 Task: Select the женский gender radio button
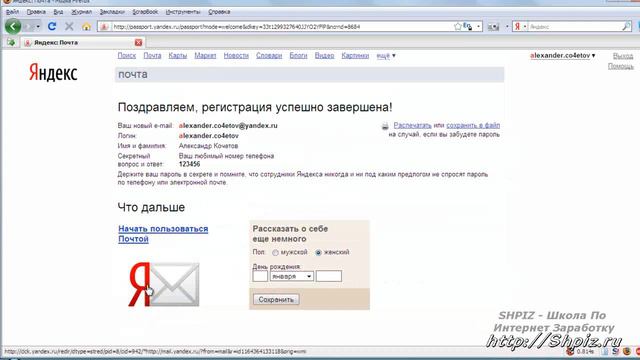click(318, 253)
